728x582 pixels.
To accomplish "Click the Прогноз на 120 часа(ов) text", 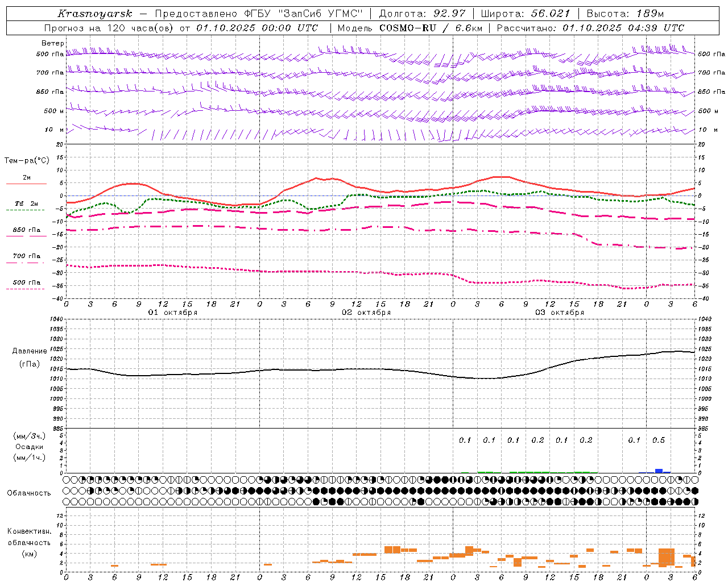I will click(110, 28).
